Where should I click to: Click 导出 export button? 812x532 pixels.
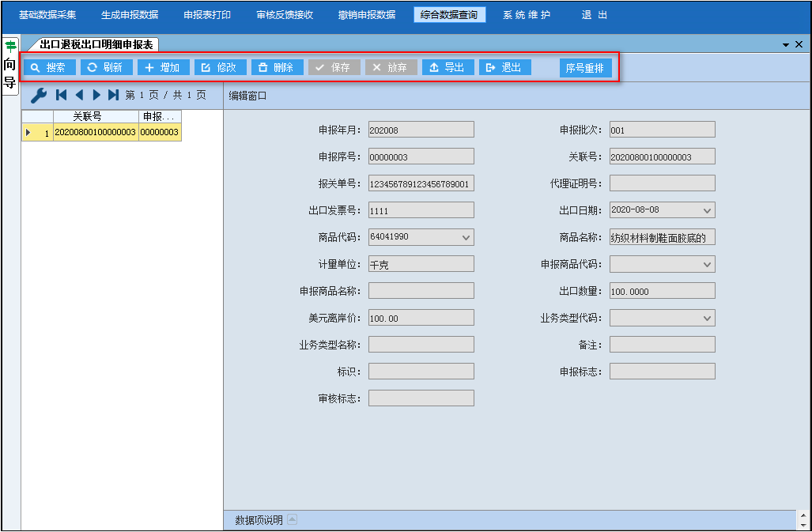point(448,68)
